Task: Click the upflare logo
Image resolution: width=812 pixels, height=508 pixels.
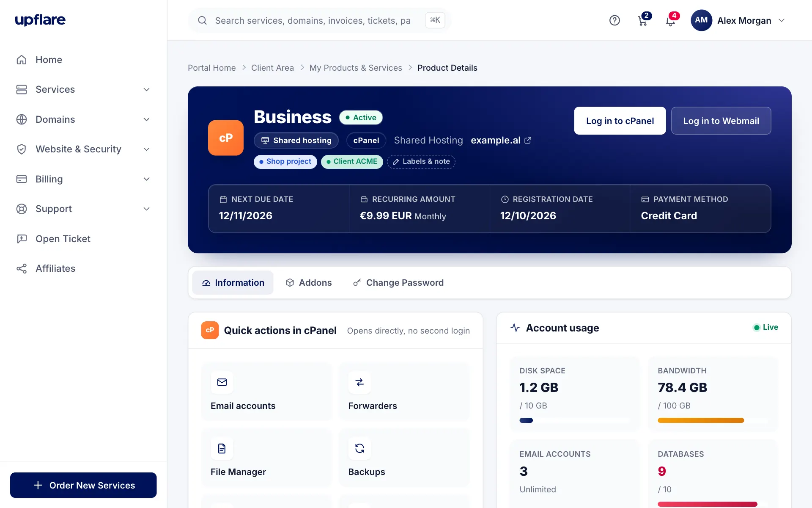Action: pos(40,20)
